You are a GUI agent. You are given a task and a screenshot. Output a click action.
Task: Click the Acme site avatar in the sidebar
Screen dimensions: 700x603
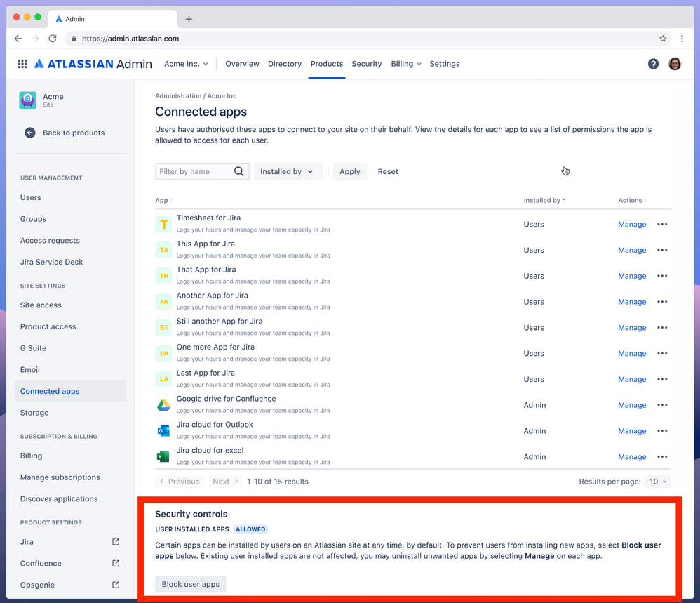click(27, 100)
